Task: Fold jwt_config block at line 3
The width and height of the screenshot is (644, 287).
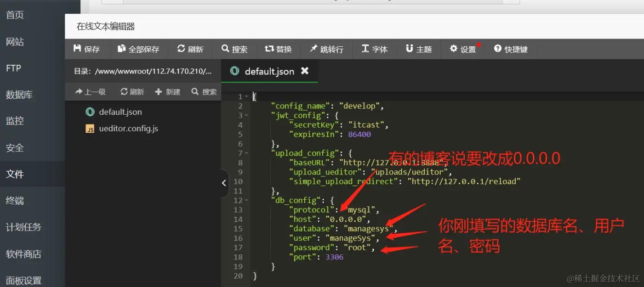Action: pos(247,116)
